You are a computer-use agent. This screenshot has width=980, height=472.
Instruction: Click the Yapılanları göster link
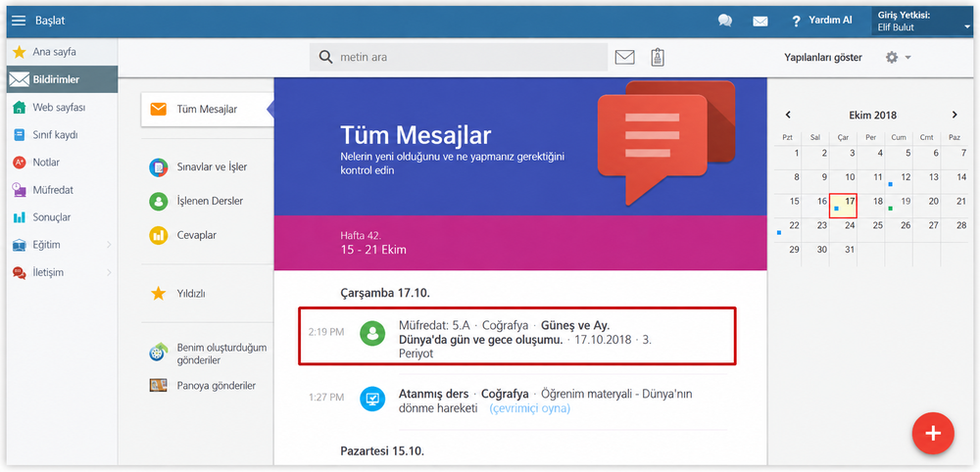[823, 58]
